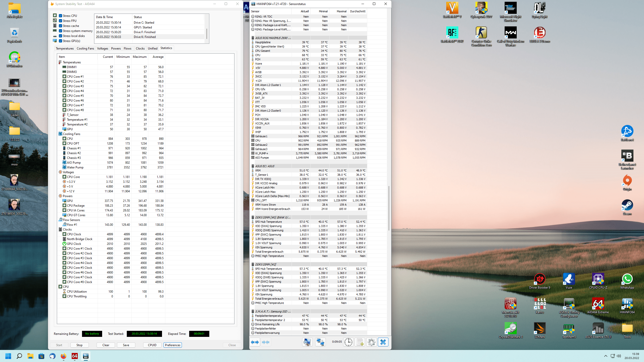This screenshot has width=644, height=362.
Task: Open EBOLA 3 Demo desktop icon
Action: pos(540,35)
